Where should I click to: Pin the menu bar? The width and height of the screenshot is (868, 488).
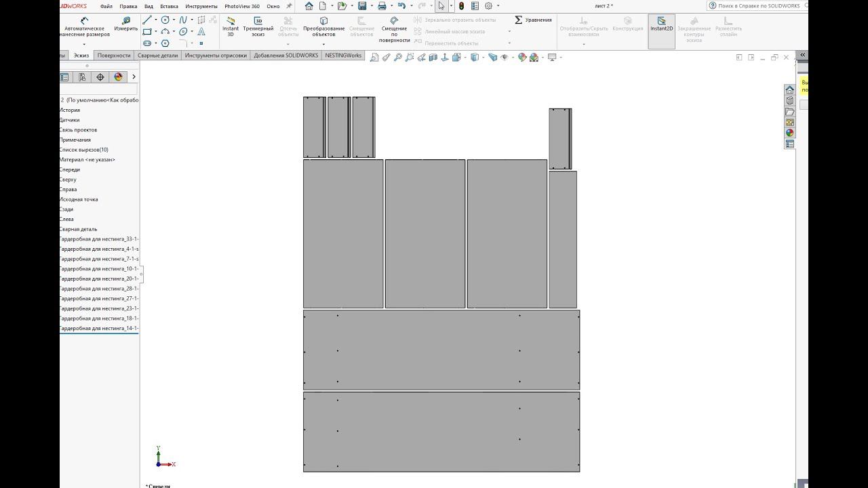coord(290,6)
